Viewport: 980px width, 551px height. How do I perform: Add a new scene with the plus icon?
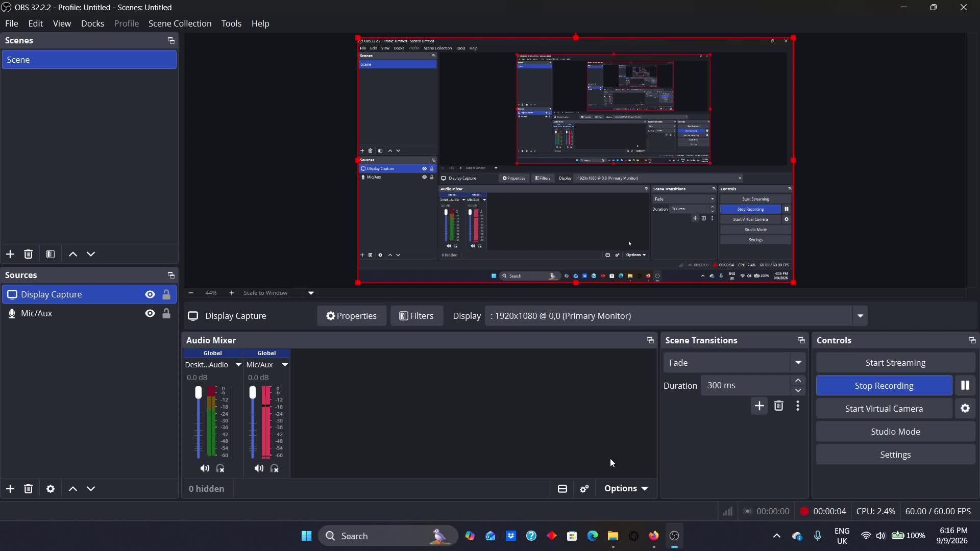click(x=10, y=254)
